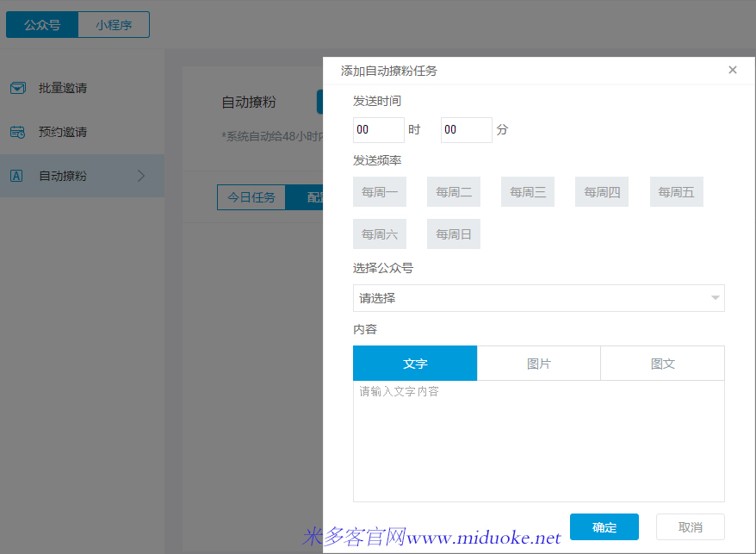Select 每周日 as sending frequency
Image resolution: width=756 pixels, height=554 pixels.
pyautogui.click(x=454, y=234)
